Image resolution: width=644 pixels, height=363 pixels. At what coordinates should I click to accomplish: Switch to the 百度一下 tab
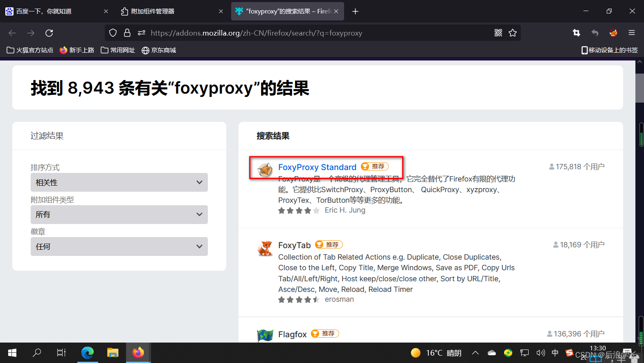click(56, 11)
